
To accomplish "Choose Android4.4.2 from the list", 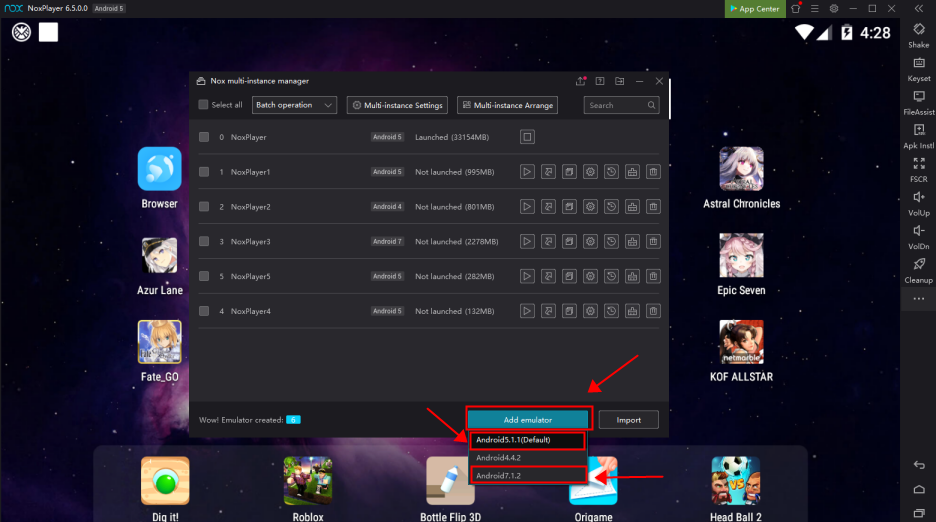I will (527, 457).
